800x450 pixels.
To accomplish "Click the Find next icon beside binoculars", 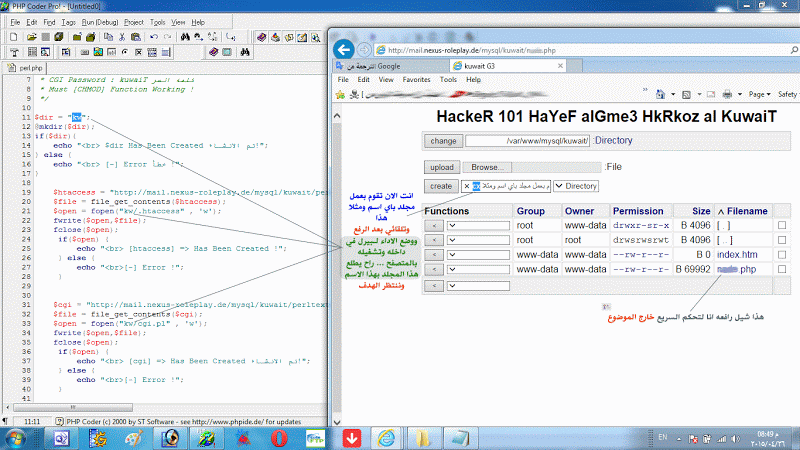I will (198, 37).
